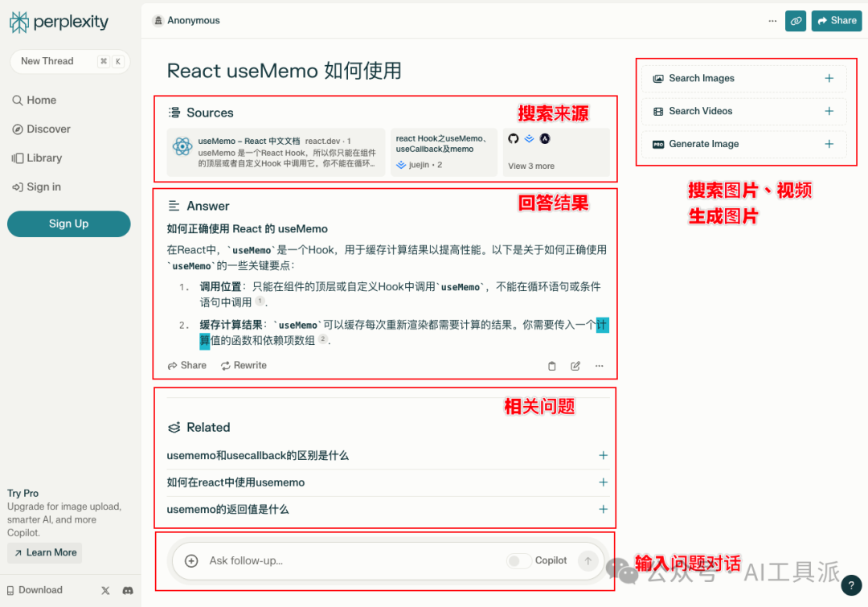Click the Generate Image pro icon
This screenshot has height=607, width=868.
coord(658,145)
